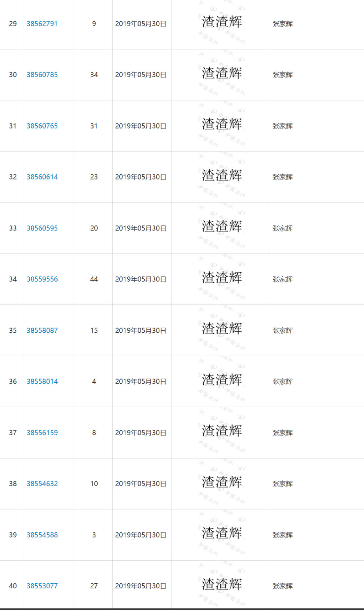The width and height of the screenshot is (364, 610).
Task: Click the 渣渣辉 trademark image in row 30
Action: pyautogui.click(x=221, y=73)
